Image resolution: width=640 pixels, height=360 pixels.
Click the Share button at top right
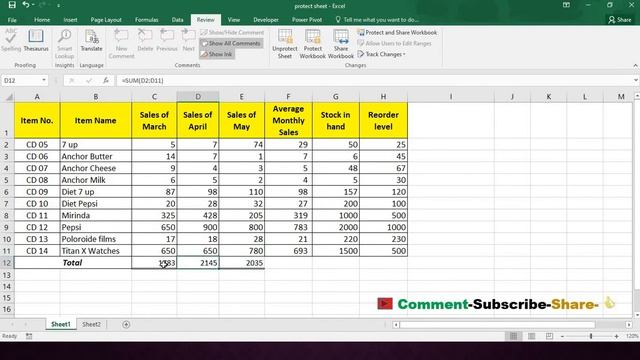point(620,20)
